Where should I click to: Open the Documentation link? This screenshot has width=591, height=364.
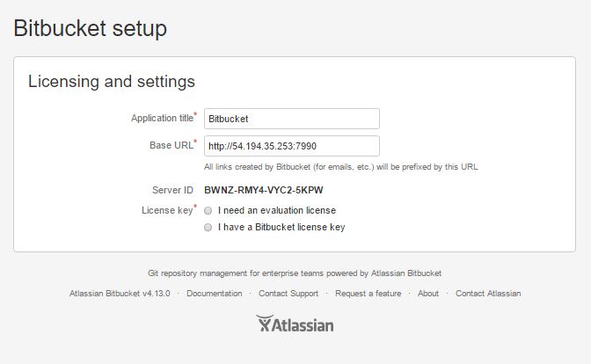(x=213, y=294)
